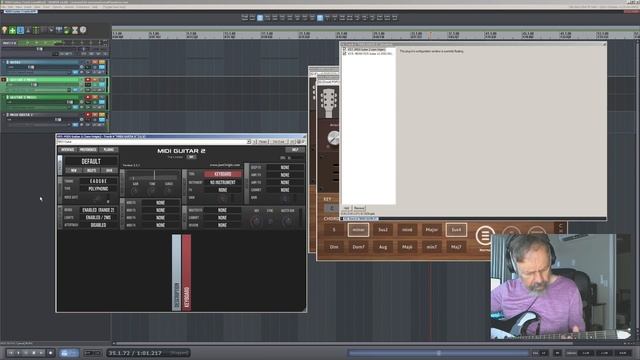The height and width of the screenshot is (360, 640).
Task: Select the VSTi MIDI Guitar 2 entry in FX list
Action: click(x=366, y=49)
